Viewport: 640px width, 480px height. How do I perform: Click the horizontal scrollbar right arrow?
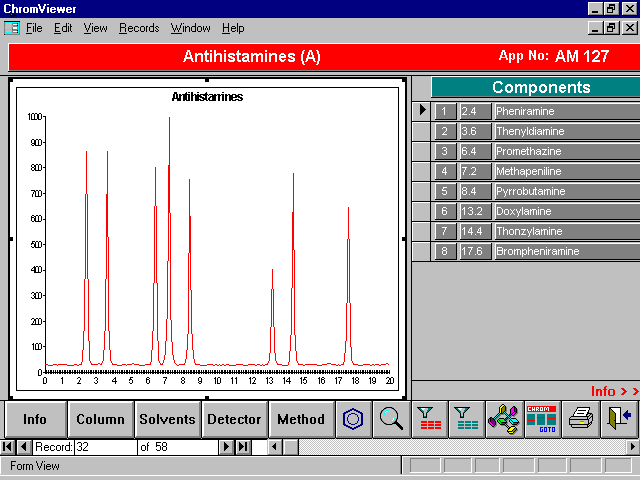[633, 447]
